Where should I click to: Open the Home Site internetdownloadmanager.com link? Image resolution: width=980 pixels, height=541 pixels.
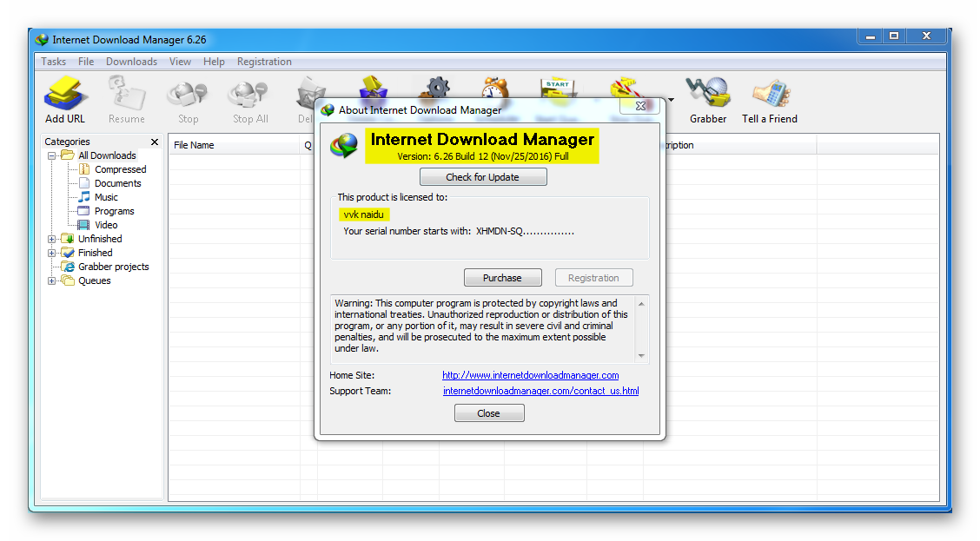531,375
